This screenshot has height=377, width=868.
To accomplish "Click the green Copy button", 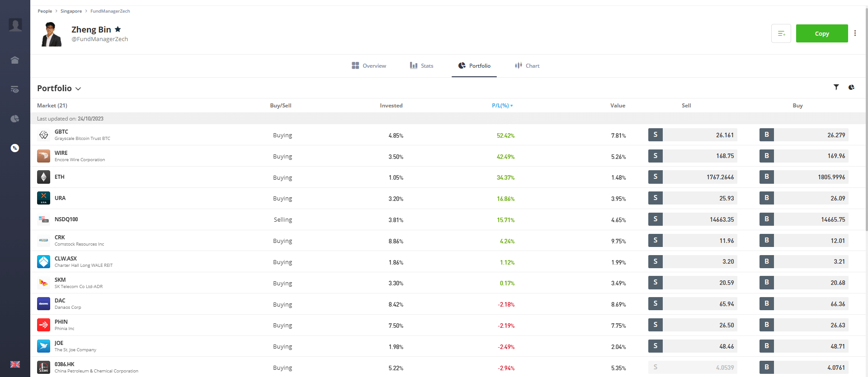I will coord(822,33).
